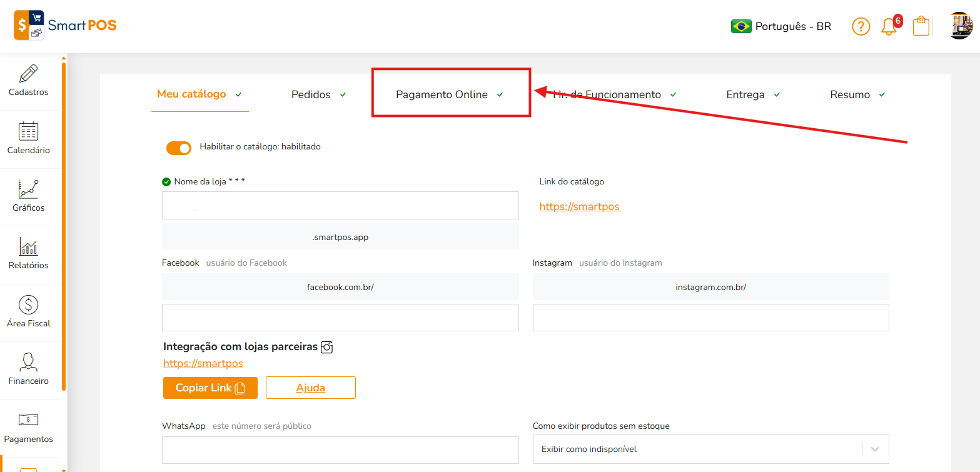980x472 pixels.
Task: Open the Gráficos chart icon
Action: click(x=28, y=189)
